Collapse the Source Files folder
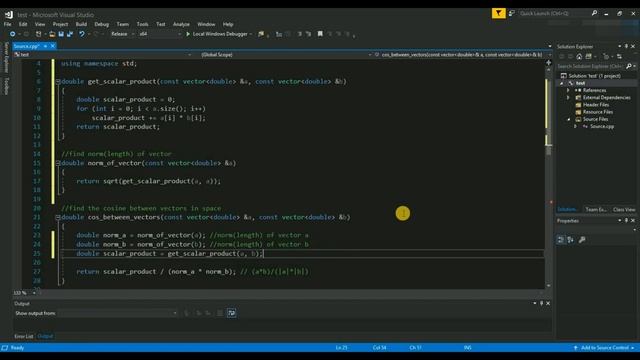This screenshot has height=360, width=640. (x=569, y=119)
